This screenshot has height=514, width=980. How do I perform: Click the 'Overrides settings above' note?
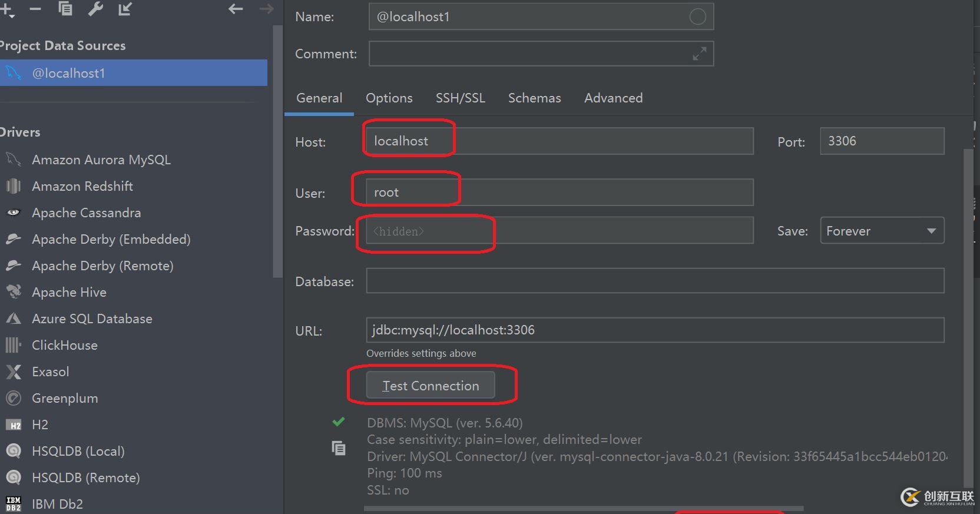pyautogui.click(x=421, y=353)
